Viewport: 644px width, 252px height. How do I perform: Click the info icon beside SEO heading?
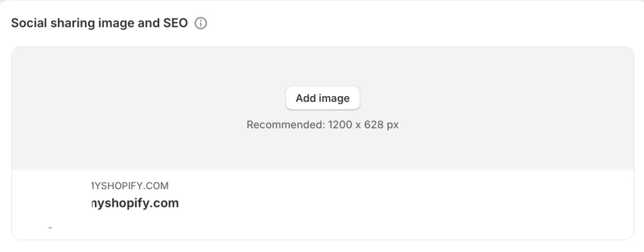[x=201, y=23]
